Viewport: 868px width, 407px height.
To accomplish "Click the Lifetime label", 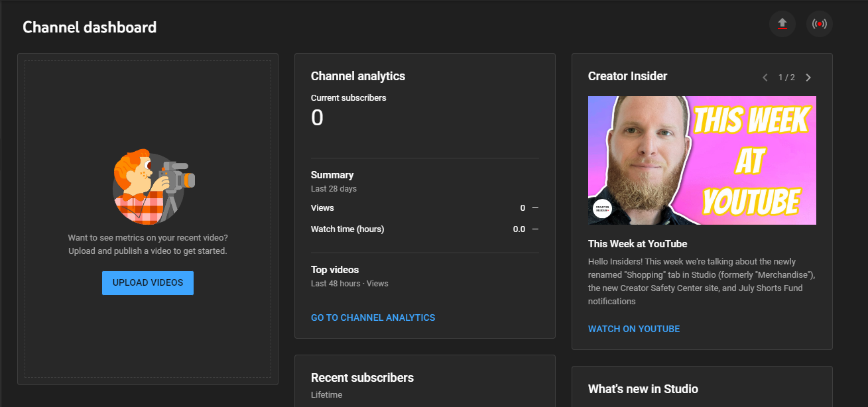I will [x=327, y=395].
